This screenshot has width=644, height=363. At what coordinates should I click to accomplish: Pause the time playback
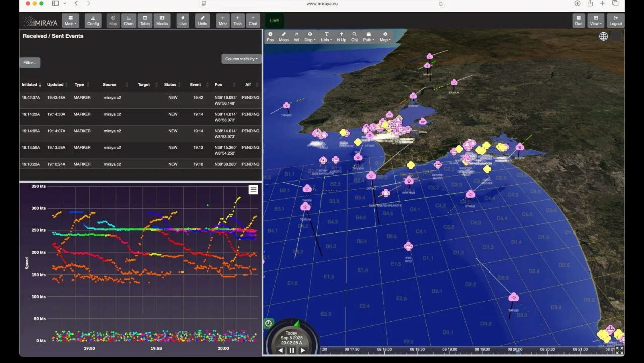[291, 350]
